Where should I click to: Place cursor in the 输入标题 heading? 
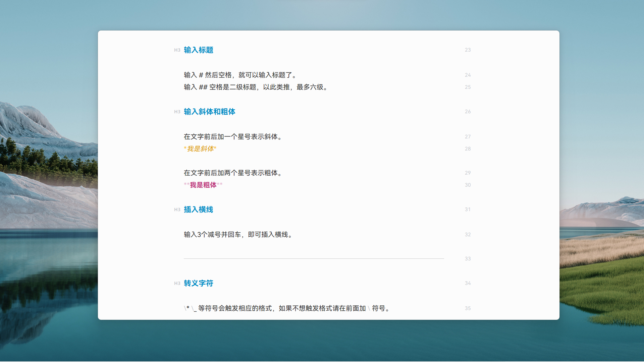[x=198, y=50]
